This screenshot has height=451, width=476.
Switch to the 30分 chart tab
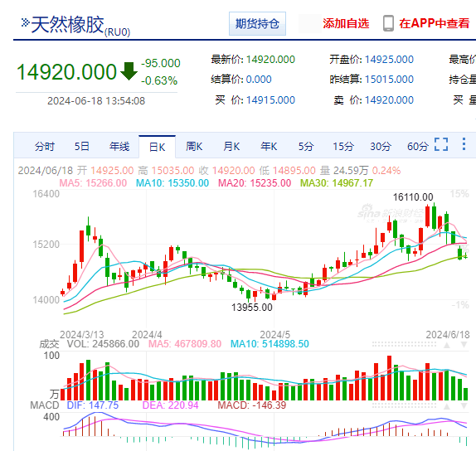pyautogui.click(x=381, y=147)
